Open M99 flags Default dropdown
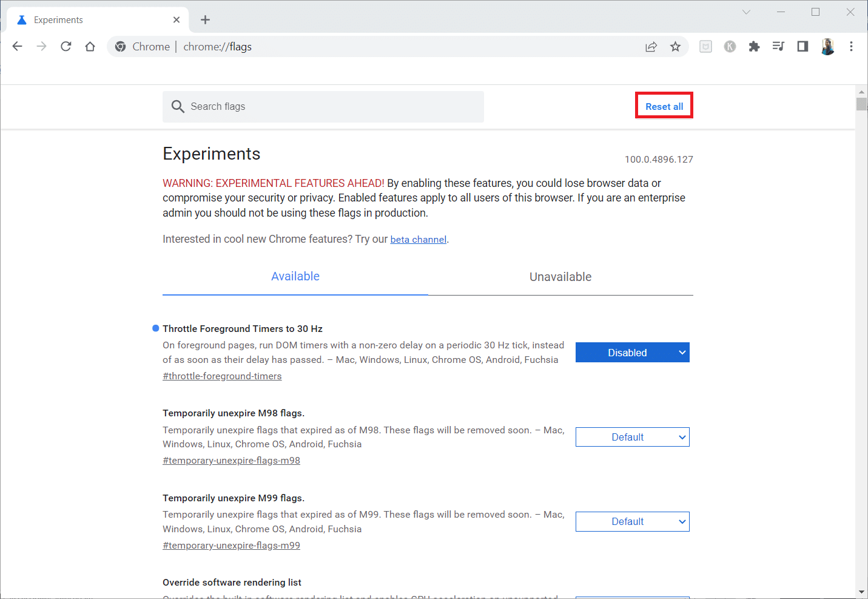The height and width of the screenshot is (599, 868). pyautogui.click(x=632, y=522)
